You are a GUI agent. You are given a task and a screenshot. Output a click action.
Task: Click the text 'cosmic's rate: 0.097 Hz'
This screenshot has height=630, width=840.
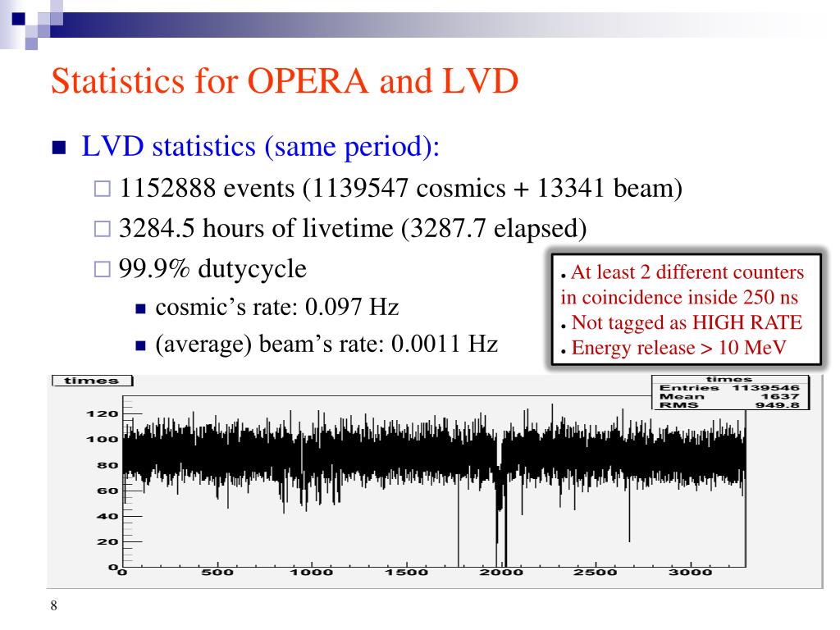point(277,307)
